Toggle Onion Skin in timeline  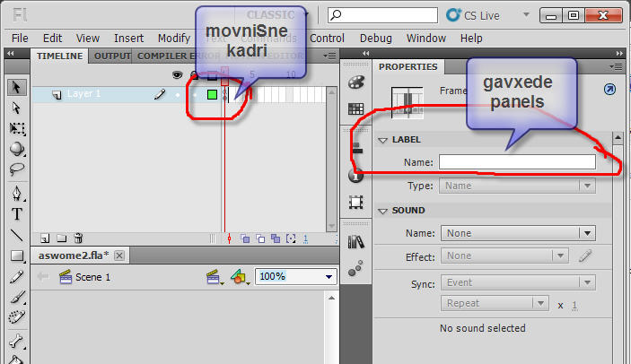click(245, 238)
